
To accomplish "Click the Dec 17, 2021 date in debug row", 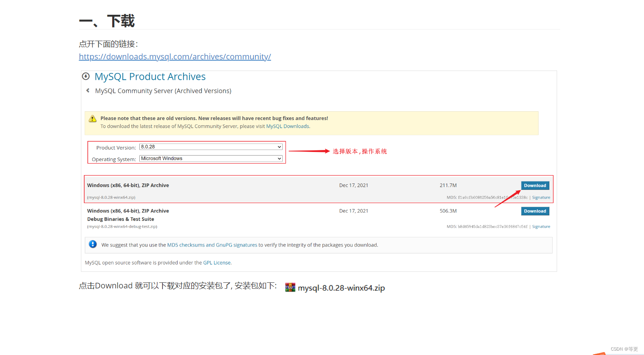I will tap(354, 211).
